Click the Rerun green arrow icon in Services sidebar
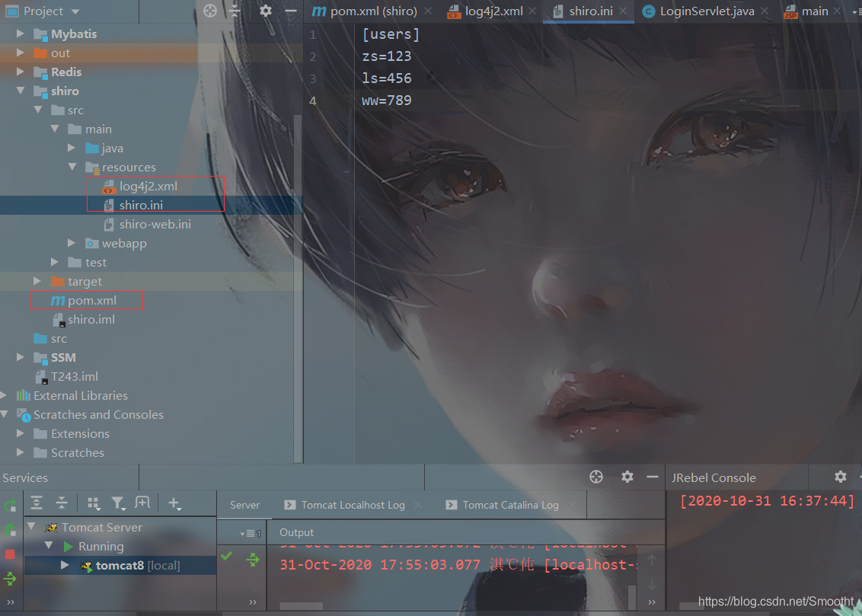 pos(10,506)
